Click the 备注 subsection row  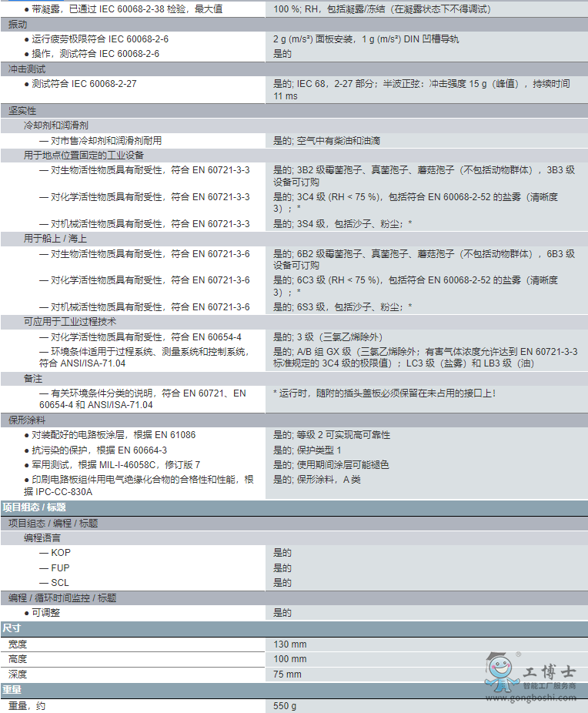click(33, 379)
